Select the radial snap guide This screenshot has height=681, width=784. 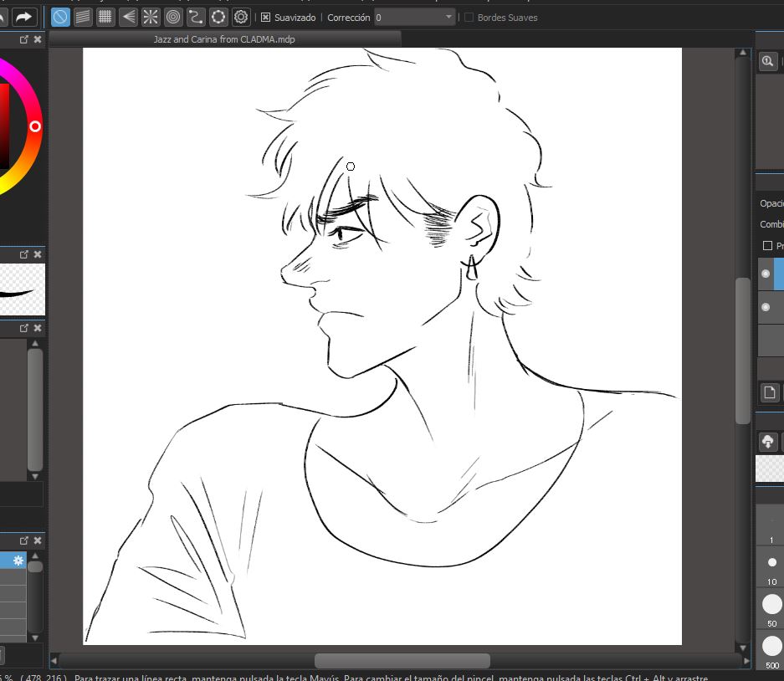[151, 17]
